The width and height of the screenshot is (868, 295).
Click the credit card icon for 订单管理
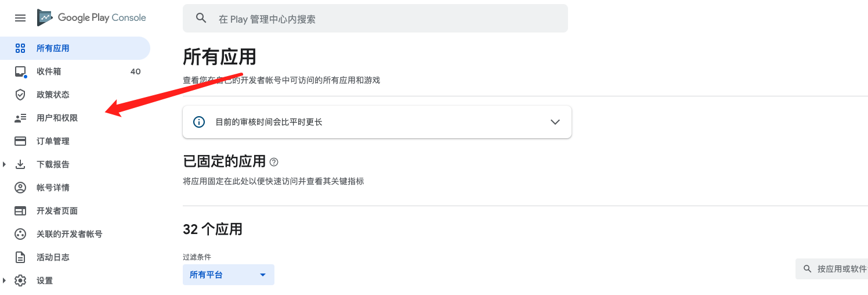tap(20, 141)
